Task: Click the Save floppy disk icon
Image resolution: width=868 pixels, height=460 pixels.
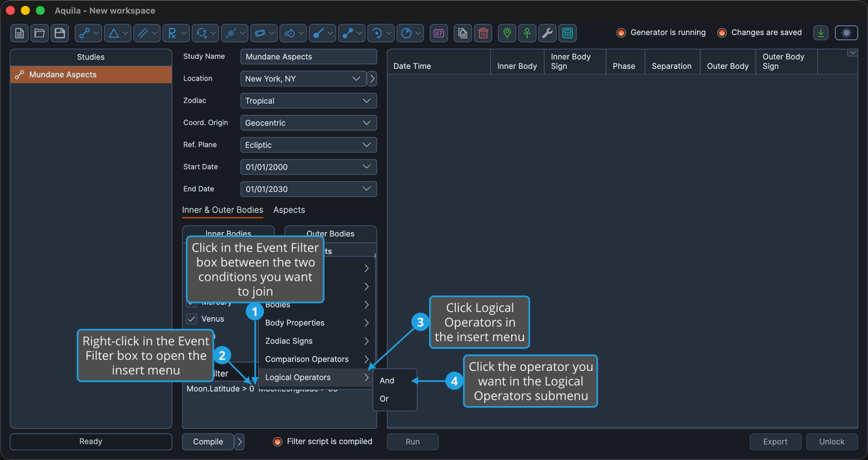Action: [60, 33]
